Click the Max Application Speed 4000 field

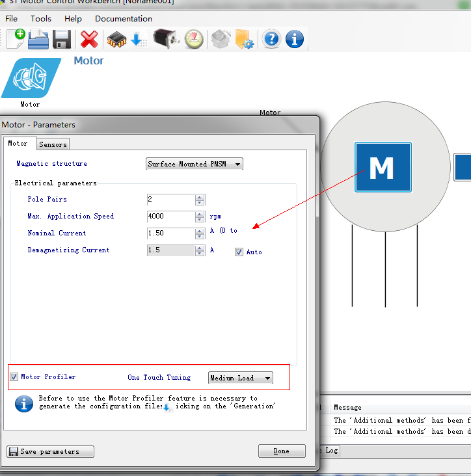[170, 217]
